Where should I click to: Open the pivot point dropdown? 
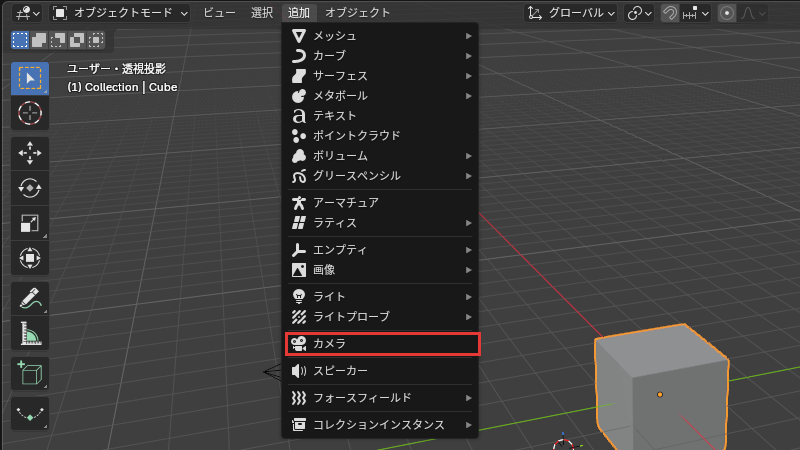click(639, 13)
